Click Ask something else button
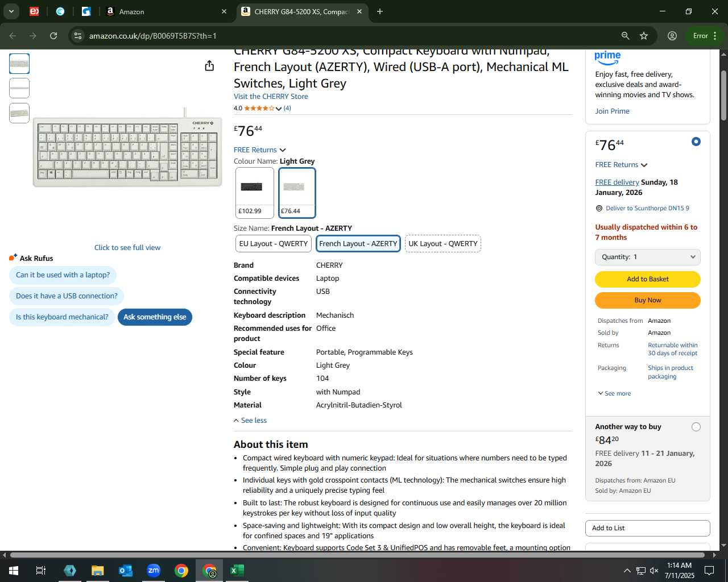The image size is (728, 582). pos(155,317)
